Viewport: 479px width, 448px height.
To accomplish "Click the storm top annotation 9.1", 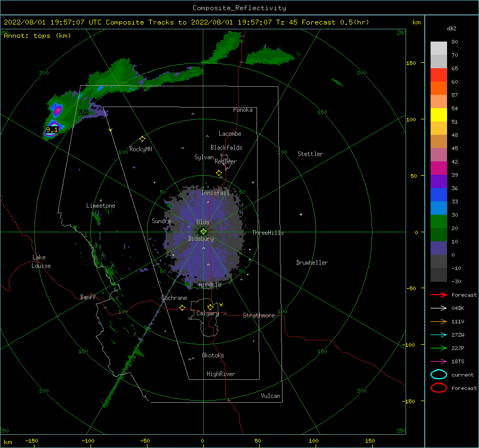I will tap(52, 130).
